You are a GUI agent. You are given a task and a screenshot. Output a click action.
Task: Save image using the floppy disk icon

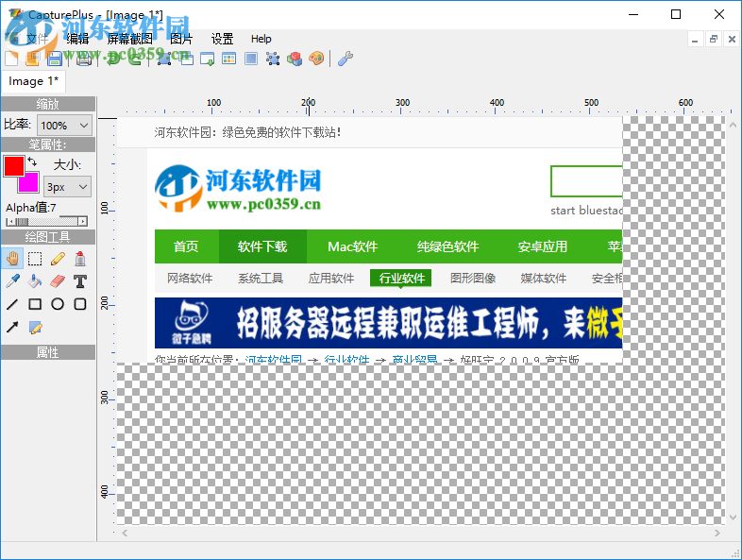[55, 59]
